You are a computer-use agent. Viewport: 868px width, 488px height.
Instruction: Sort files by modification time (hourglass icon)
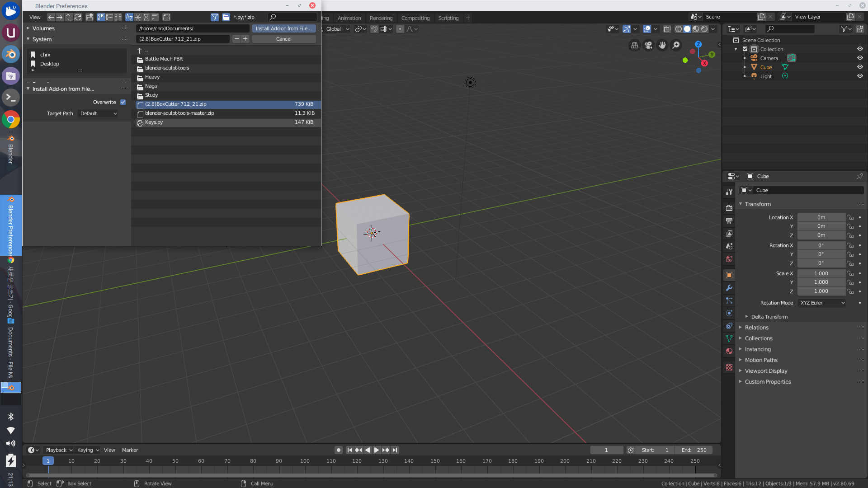pos(146,17)
